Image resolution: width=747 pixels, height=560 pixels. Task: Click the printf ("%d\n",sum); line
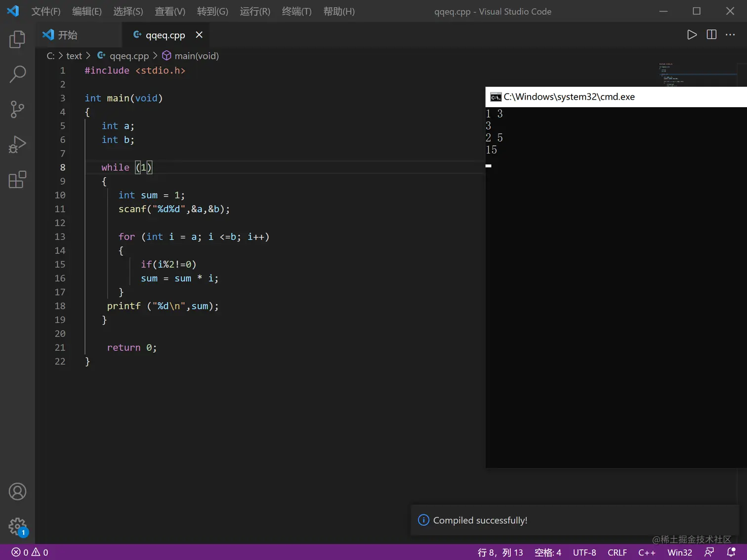point(163,306)
